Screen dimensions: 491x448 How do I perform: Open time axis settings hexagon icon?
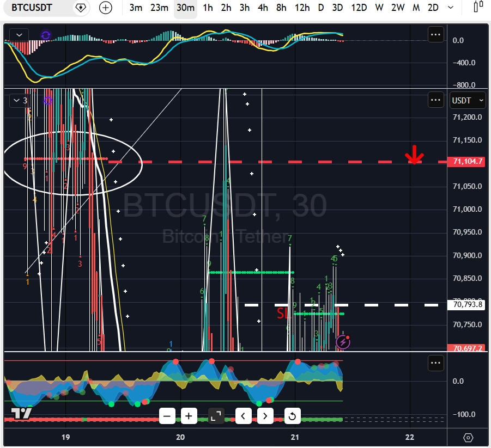coord(468,437)
